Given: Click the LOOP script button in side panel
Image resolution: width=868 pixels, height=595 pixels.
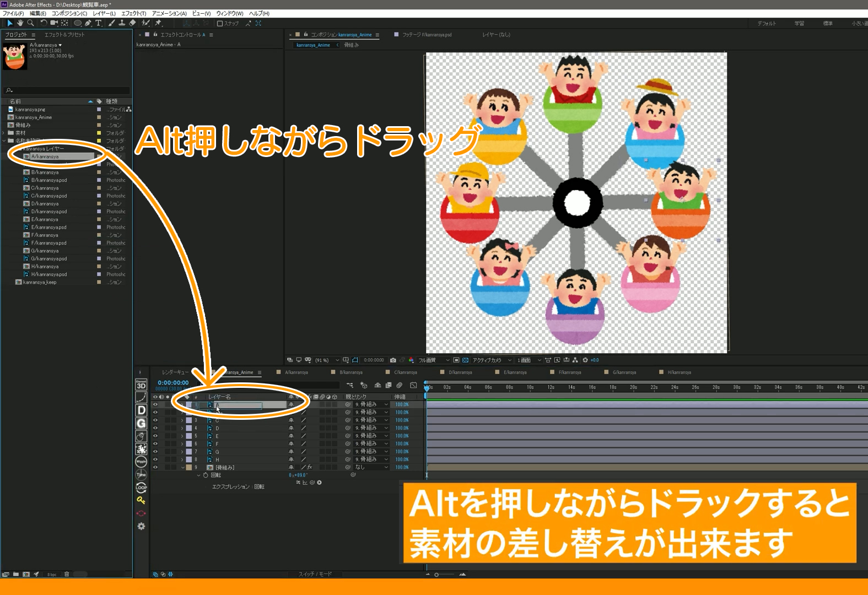Looking at the screenshot, I should click(x=141, y=487).
